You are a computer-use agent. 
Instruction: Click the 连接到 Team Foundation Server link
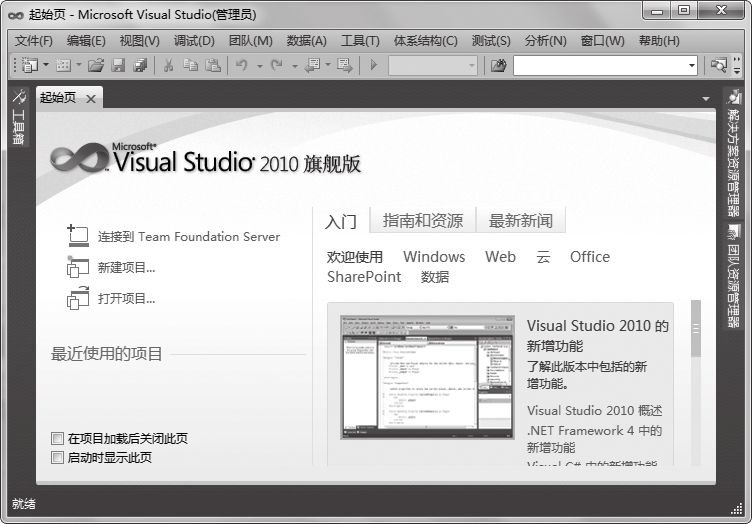click(x=189, y=236)
